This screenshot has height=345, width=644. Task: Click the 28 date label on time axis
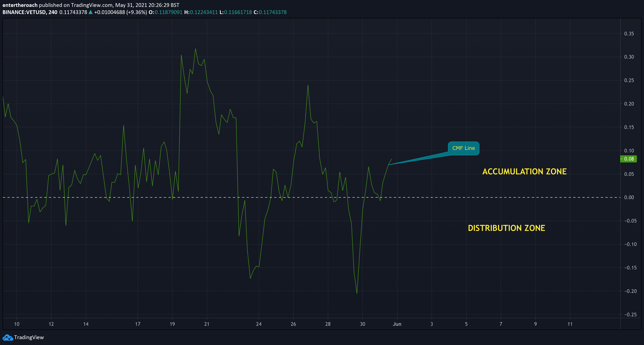(328, 324)
